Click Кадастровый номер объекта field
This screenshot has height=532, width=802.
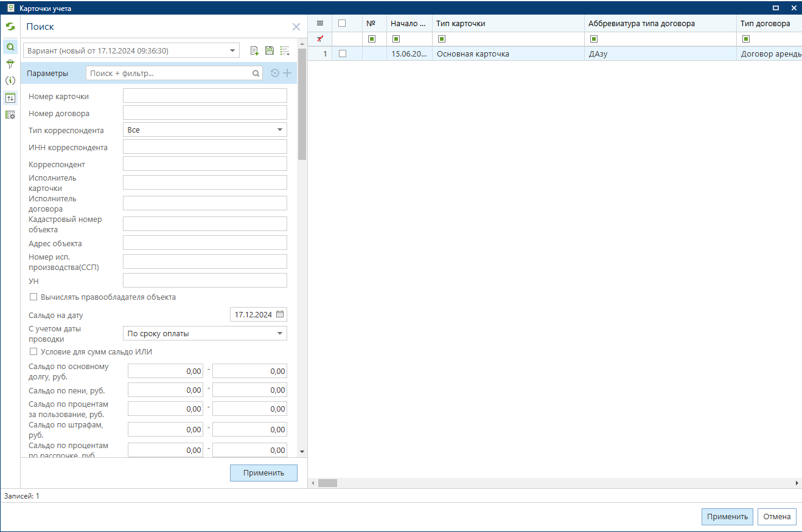click(205, 224)
